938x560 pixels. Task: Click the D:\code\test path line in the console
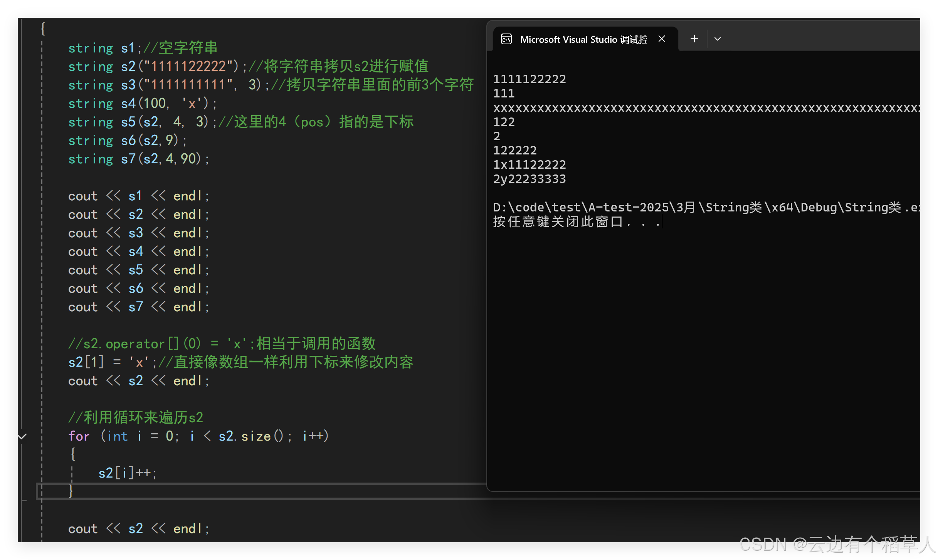[705, 208]
